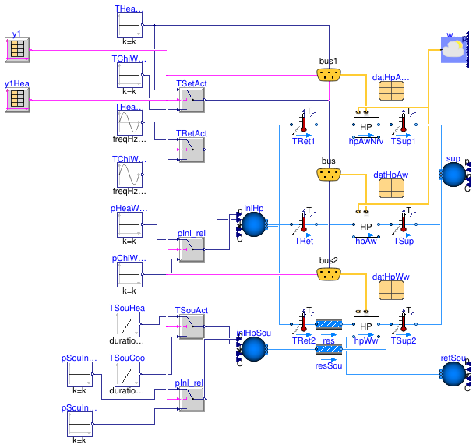The image size is (476, 448).
Task: Open the weather data cloud block
Action: (x=453, y=50)
